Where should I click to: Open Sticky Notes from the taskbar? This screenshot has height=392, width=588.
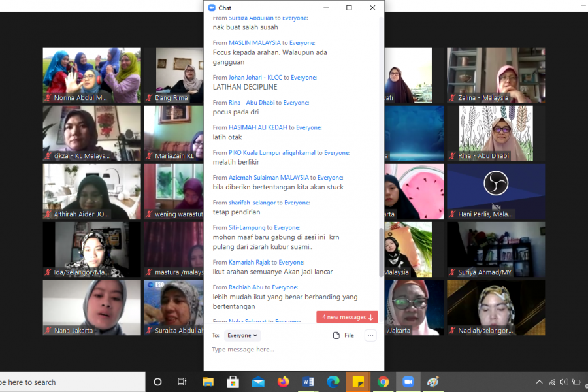358,382
